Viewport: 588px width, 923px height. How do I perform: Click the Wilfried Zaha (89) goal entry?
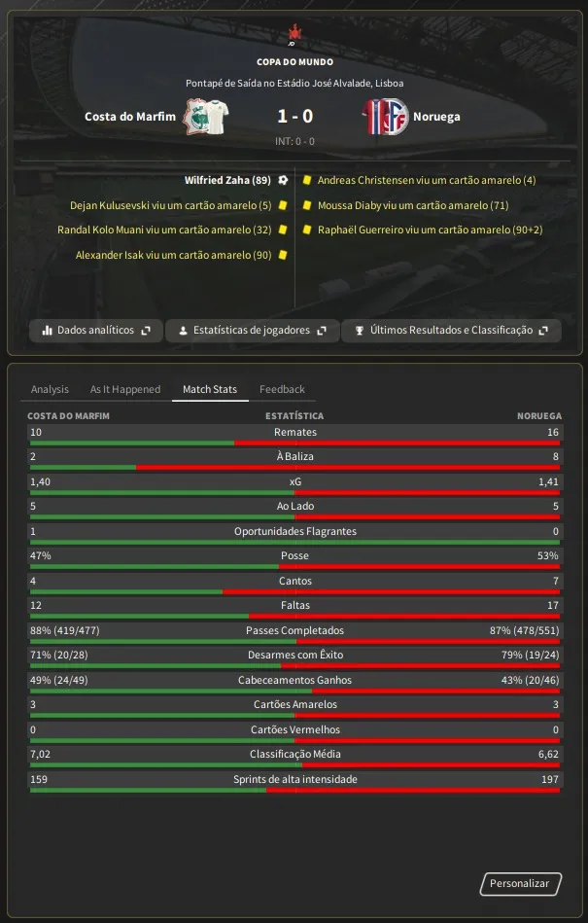(x=227, y=180)
